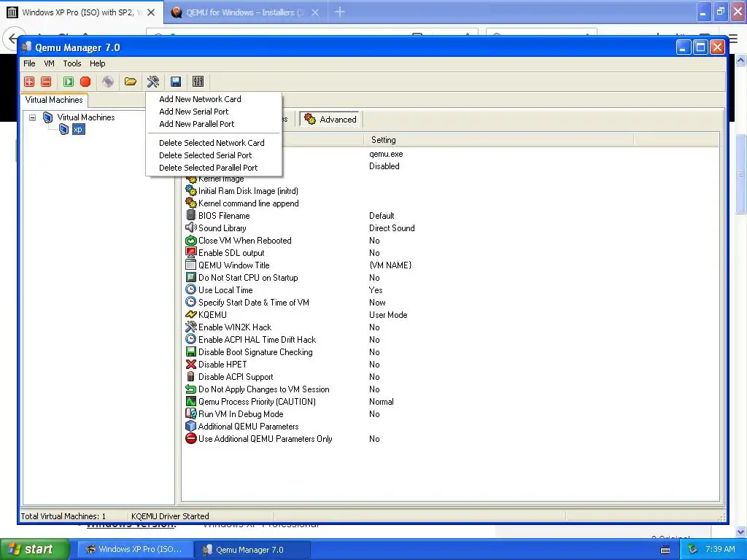
Task: Choose Delete Selected Serial Port
Action: pyautogui.click(x=214, y=155)
